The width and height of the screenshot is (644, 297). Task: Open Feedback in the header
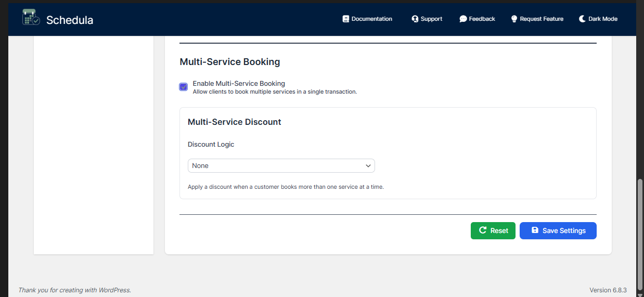pyautogui.click(x=478, y=19)
